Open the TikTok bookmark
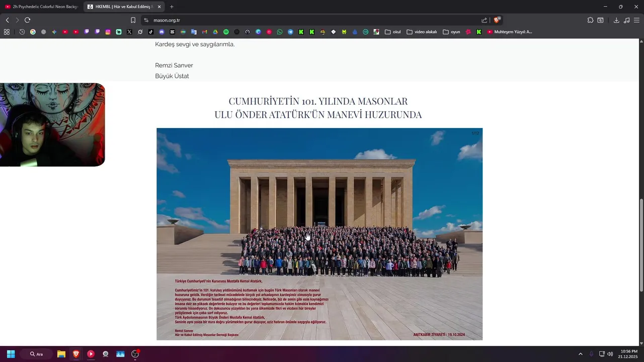This screenshot has width=644, height=362. tap(151, 32)
